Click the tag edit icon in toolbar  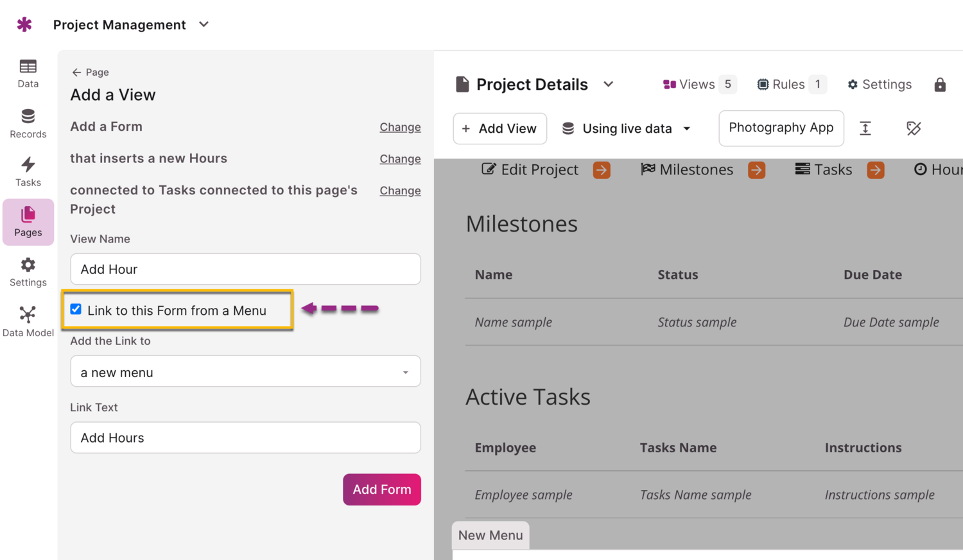coord(914,128)
